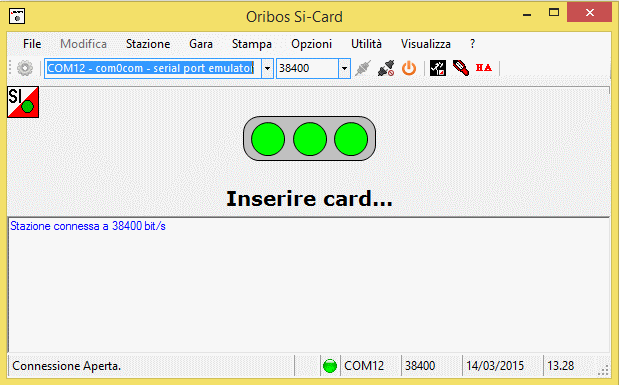Open the Visualizza menu
Screen dimensions: 619x385
pos(426,44)
